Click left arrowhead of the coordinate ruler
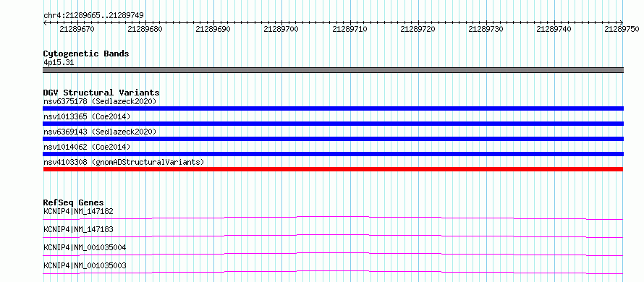The image size is (644, 282). coord(45,22)
